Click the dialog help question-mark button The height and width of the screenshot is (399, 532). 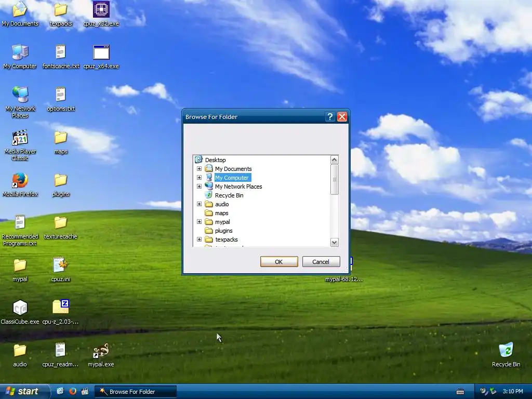[330, 117]
